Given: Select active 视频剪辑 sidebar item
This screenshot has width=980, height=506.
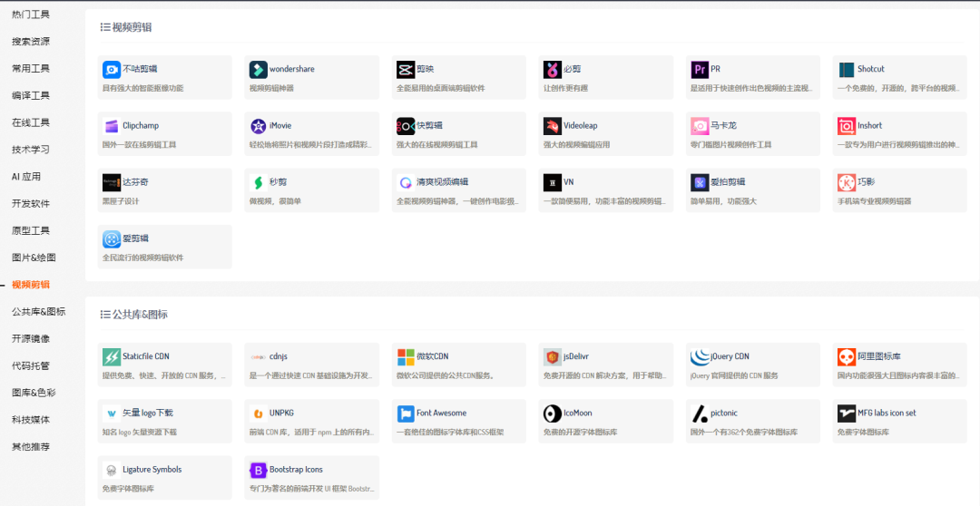Looking at the screenshot, I should pos(31,284).
